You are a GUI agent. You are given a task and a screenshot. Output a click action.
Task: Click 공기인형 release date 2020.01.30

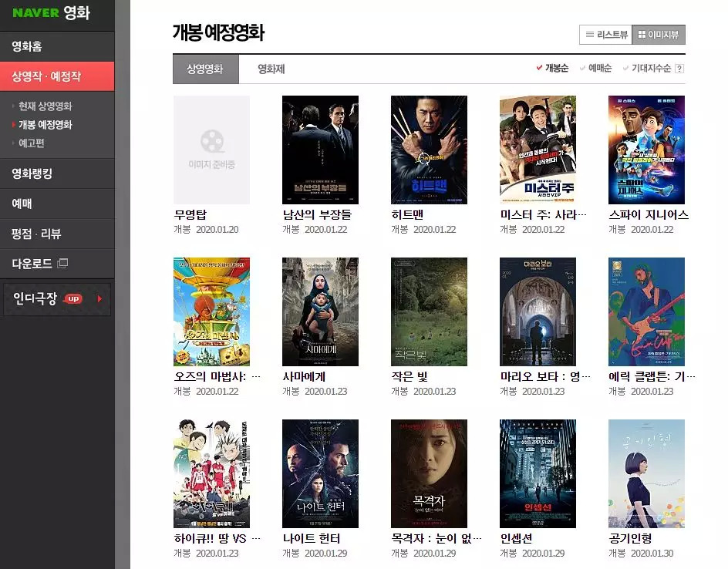(652, 554)
